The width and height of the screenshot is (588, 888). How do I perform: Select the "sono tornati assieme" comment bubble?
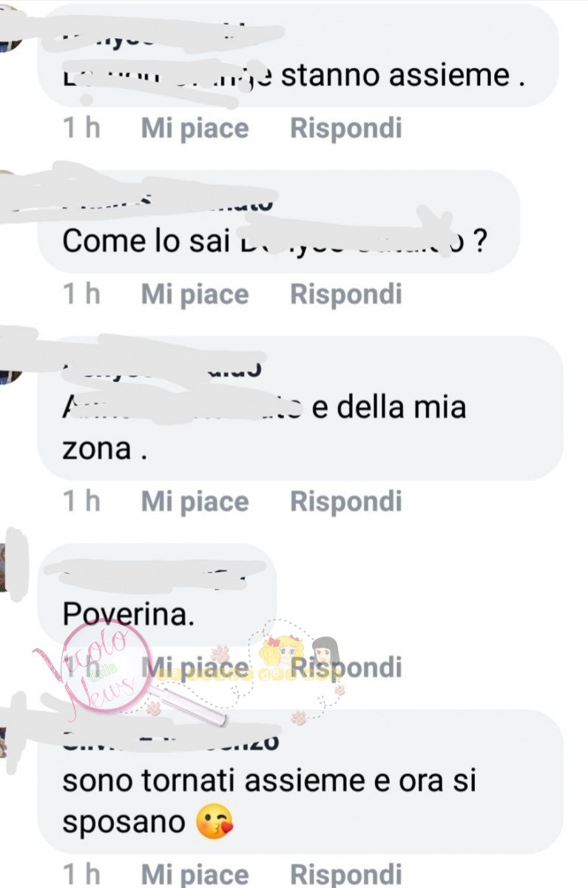(300, 782)
